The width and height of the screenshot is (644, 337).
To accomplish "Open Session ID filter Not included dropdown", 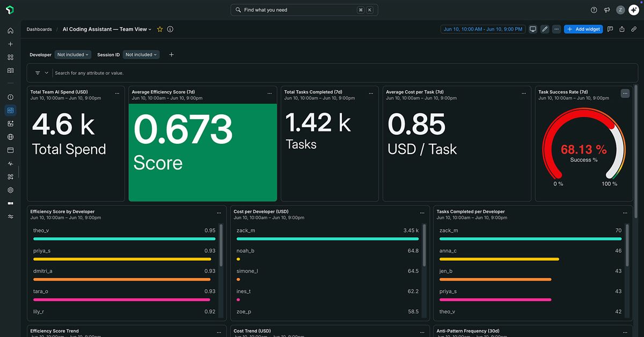I will [x=142, y=55].
